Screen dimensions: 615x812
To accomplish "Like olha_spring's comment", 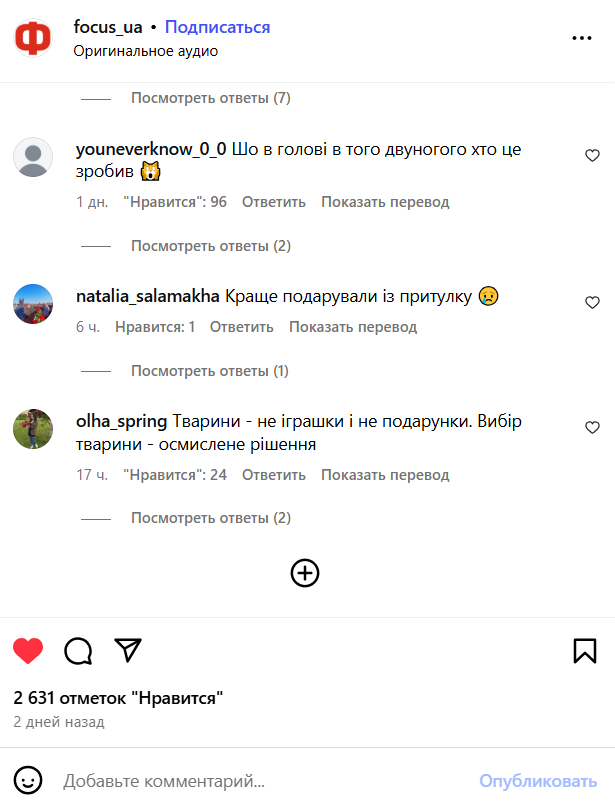I will [592, 428].
